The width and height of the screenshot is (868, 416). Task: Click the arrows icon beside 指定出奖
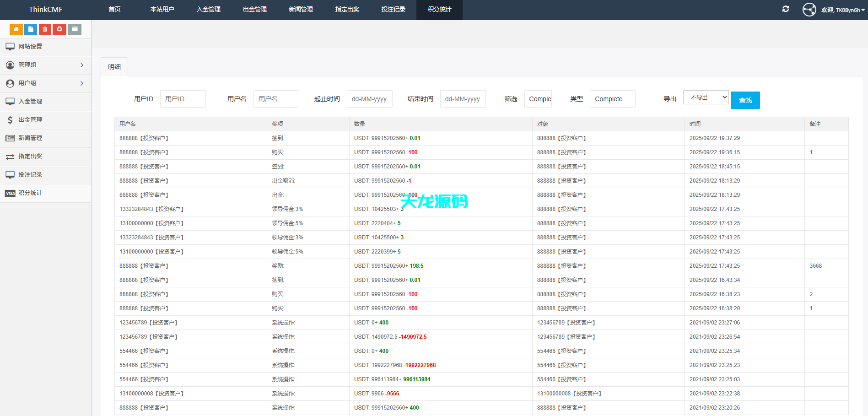10,157
